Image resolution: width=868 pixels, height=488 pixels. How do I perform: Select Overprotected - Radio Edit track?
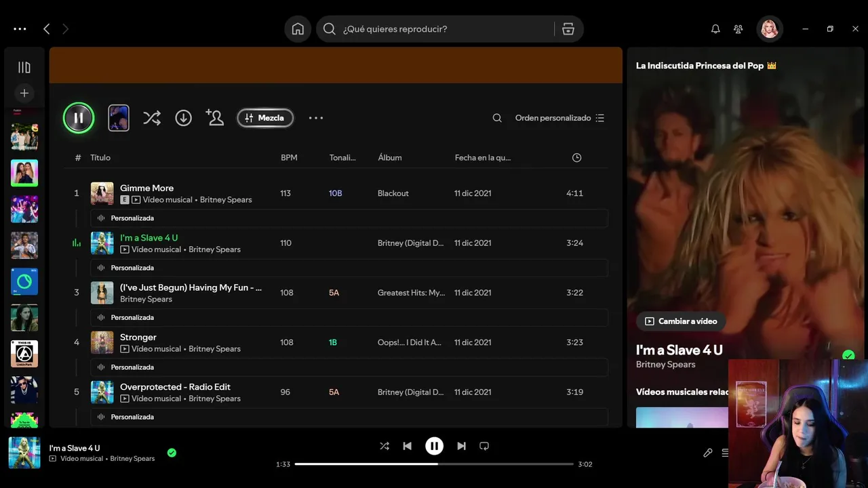tap(175, 387)
